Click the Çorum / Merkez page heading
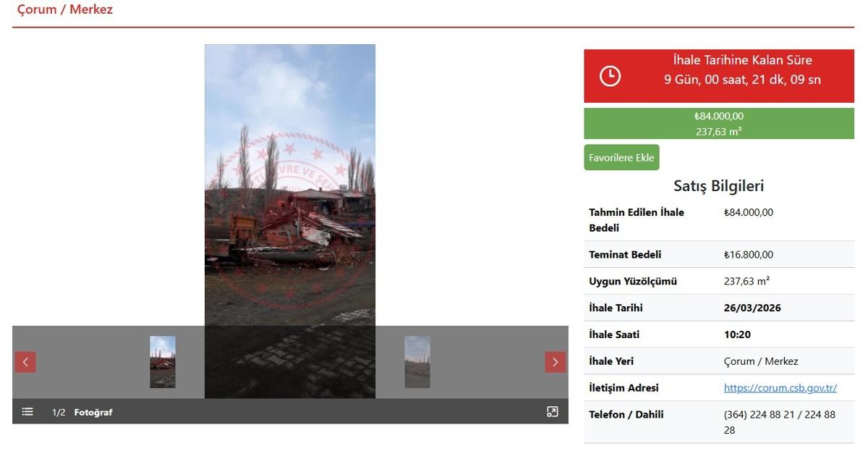Screen dimensions: 868x459 coord(65,10)
